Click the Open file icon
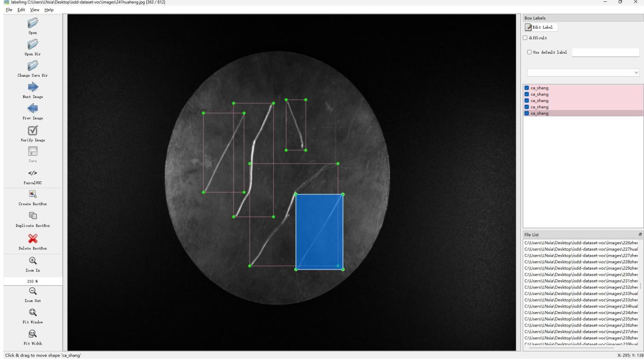This screenshot has width=644, height=362. [x=32, y=23]
